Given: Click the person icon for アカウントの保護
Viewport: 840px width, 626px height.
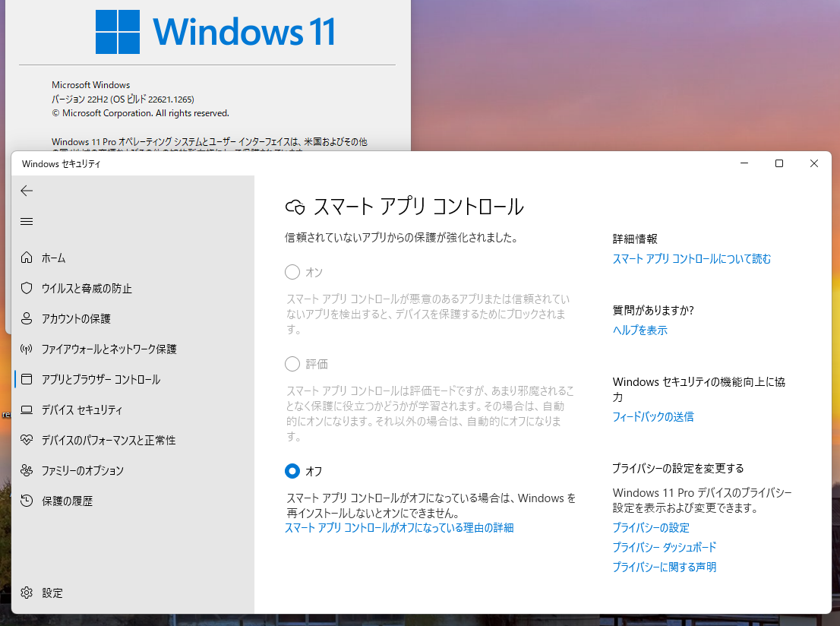Looking at the screenshot, I should (27, 318).
